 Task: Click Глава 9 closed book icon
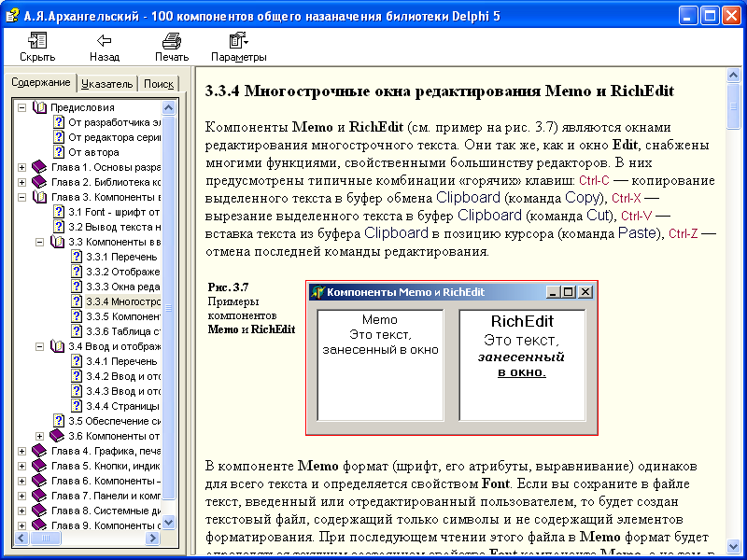[39, 525]
